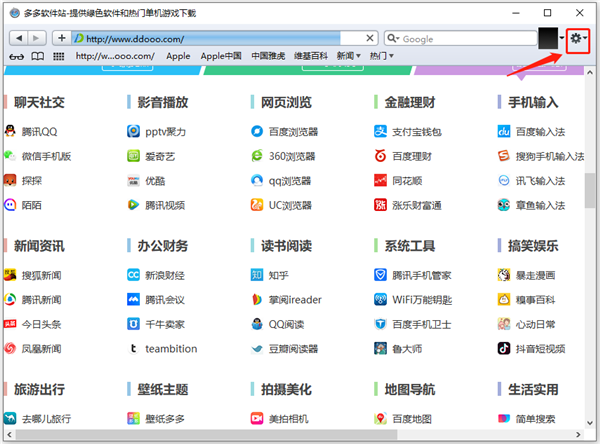Click the 腾讯QQ app icon
The height and width of the screenshot is (444, 600).
10,131
